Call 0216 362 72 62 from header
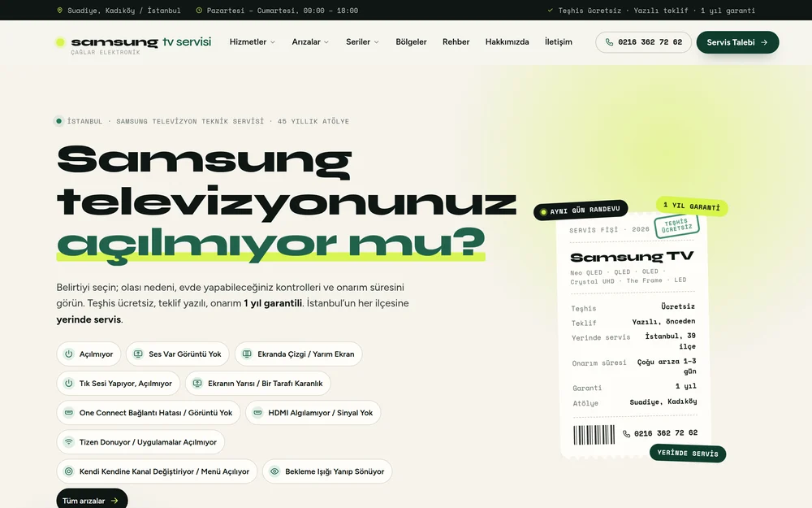The height and width of the screenshot is (508, 812). [x=643, y=42]
